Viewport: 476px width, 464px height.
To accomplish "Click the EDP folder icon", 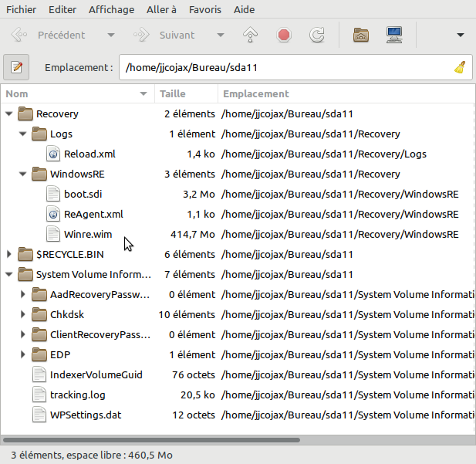I will [x=39, y=354].
